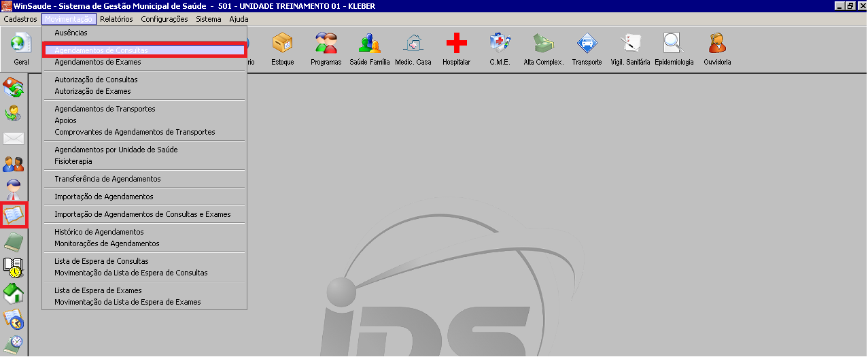Open the Relatórios menu
868x357 pixels.
[x=116, y=19]
